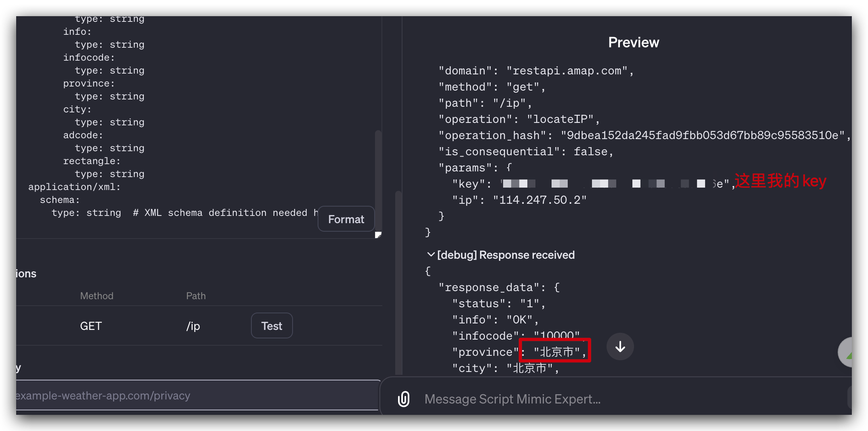Viewport: 868px width, 431px height.
Task: Click the Format button in schema editor
Action: click(x=346, y=219)
